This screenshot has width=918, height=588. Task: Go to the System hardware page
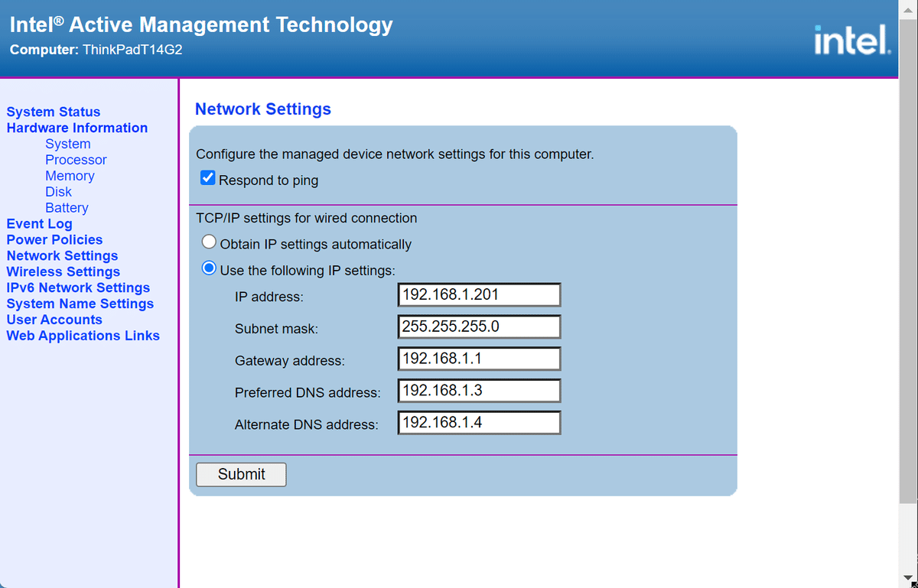tap(68, 144)
